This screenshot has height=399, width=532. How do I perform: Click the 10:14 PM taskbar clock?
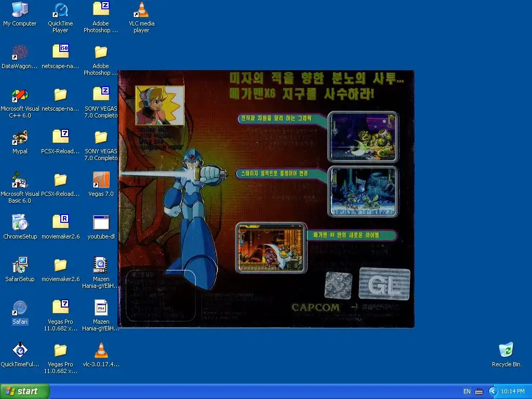(513, 392)
